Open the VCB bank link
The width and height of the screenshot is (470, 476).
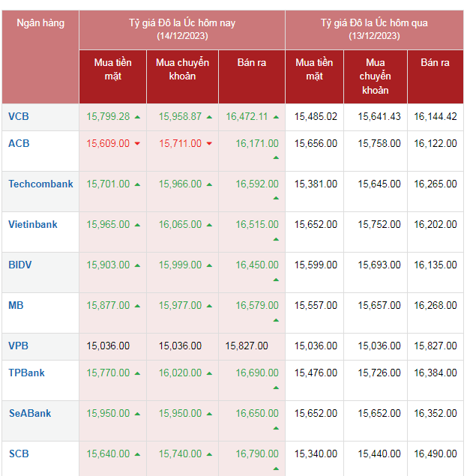tap(19, 116)
